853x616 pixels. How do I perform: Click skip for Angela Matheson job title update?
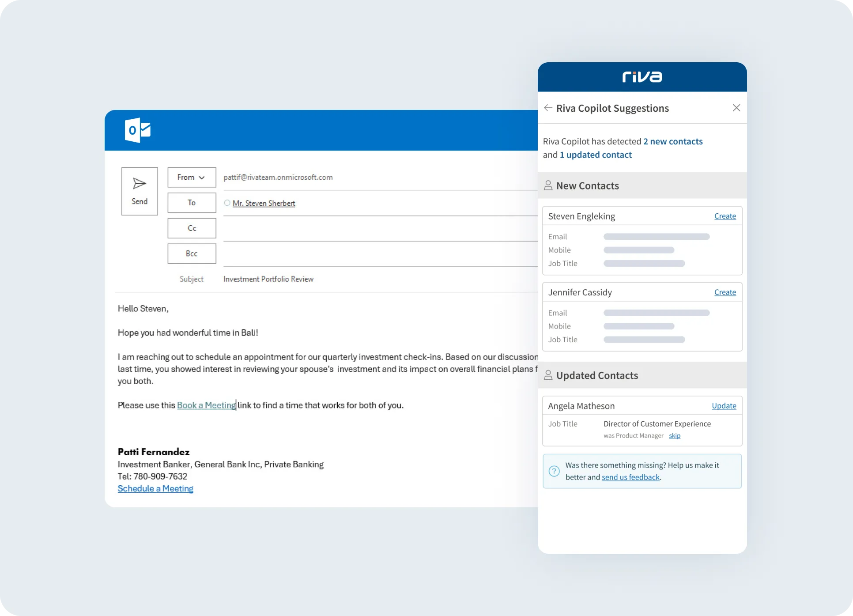point(675,435)
